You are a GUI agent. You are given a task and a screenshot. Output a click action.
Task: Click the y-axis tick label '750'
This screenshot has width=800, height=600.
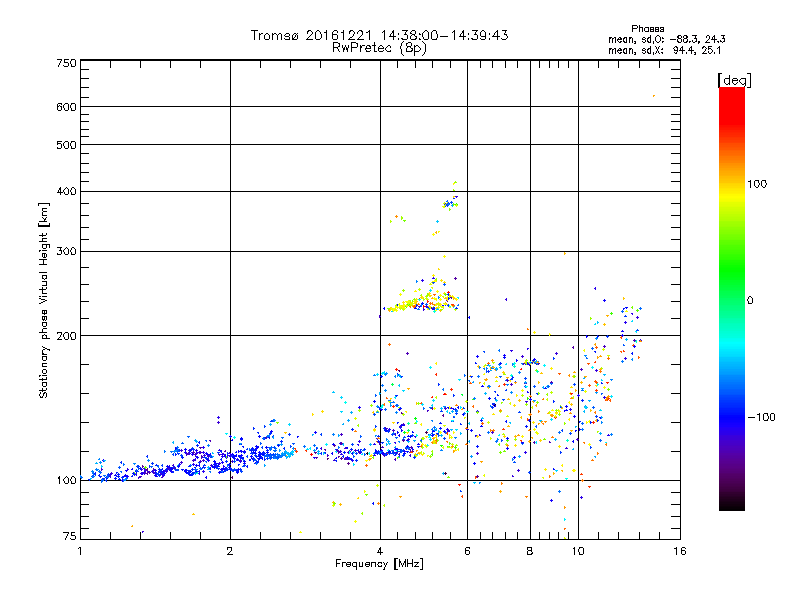click(x=66, y=63)
